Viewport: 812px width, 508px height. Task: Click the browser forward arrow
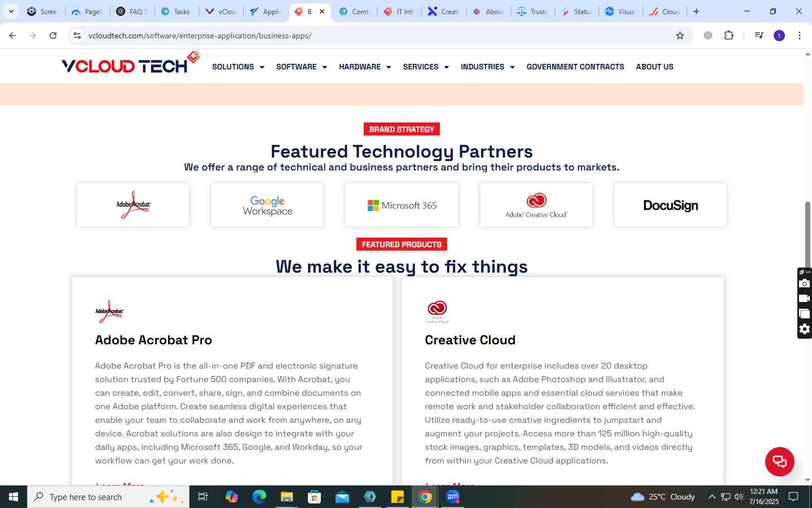pos(33,36)
